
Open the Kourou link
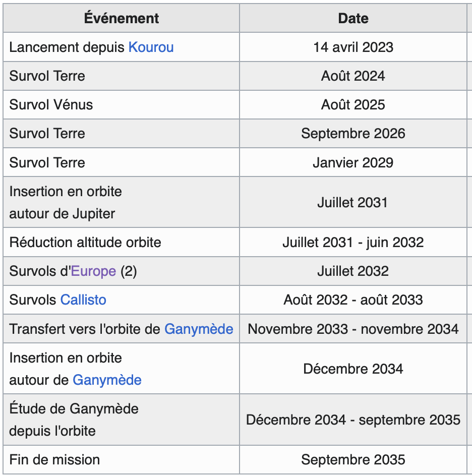point(151,47)
